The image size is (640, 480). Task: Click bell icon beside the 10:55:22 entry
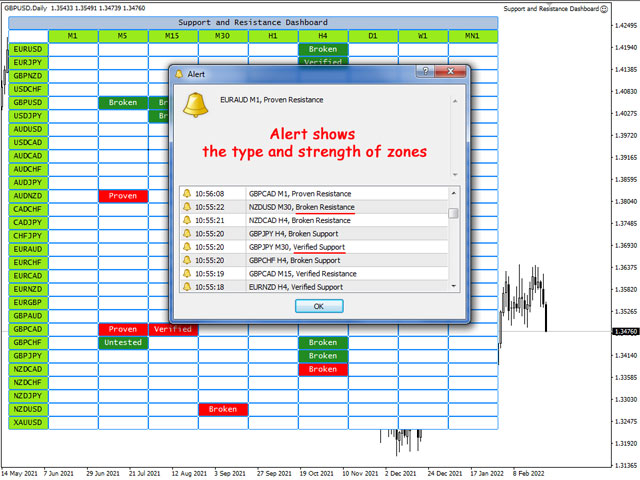186,207
